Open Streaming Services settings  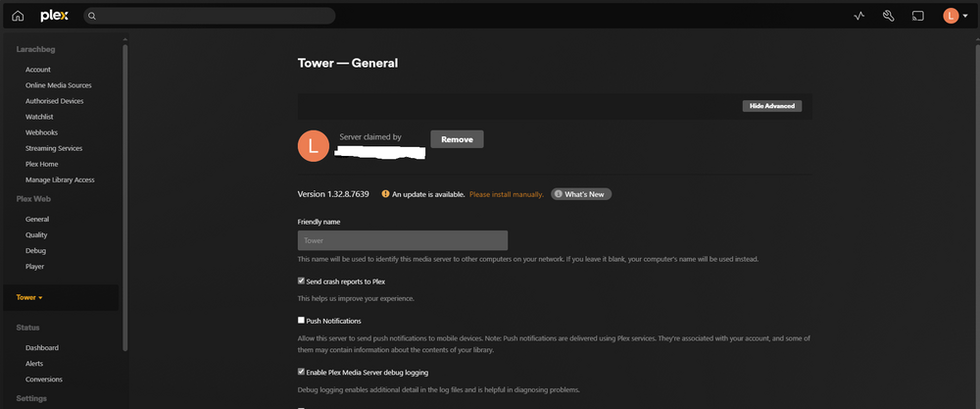(x=54, y=148)
